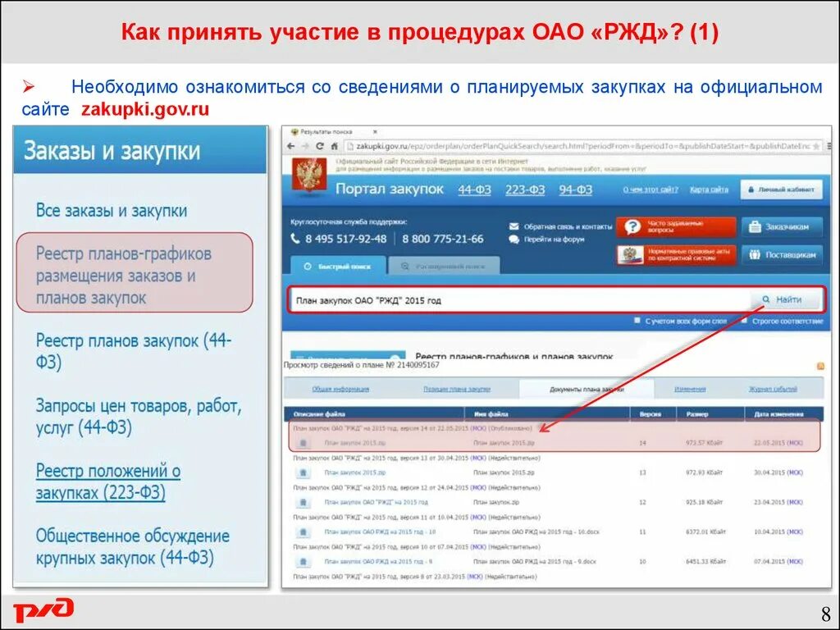
Task: Open the Позиции плана закупки tab
Action: (x=457, y=389)
